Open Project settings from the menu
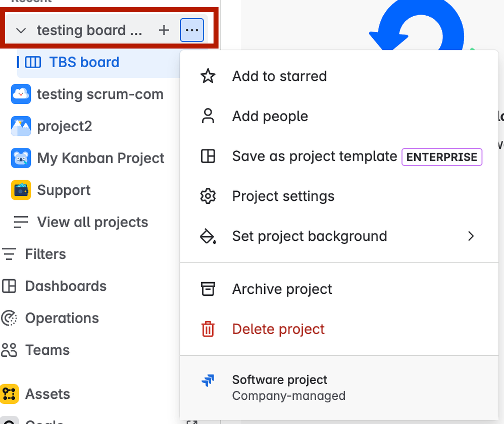This screenshot has height=424, width=504. [x=339, y=196]
